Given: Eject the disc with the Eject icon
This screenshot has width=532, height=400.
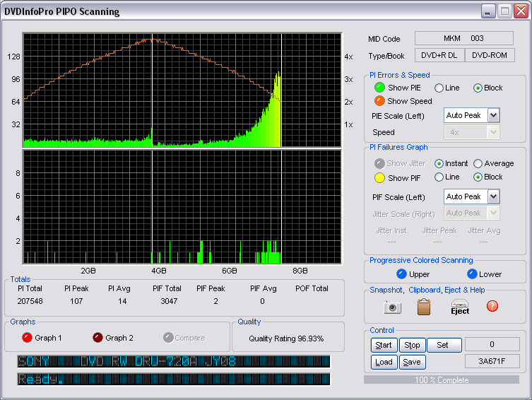Looking at the screenshot, I should [460, 307].
